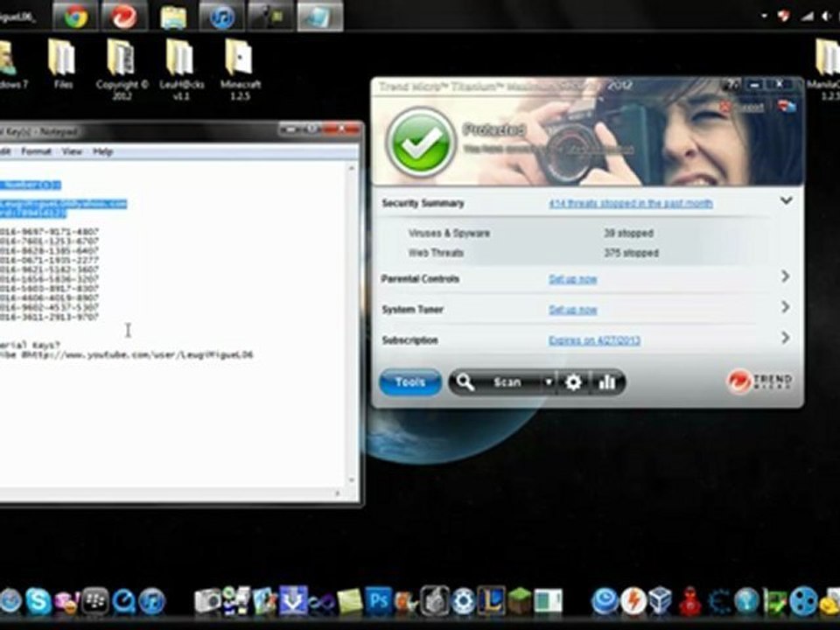This screenshot has height=630, width=840.
Task: Open Trend Micro settings gear icon
Action: coord(573,382)
